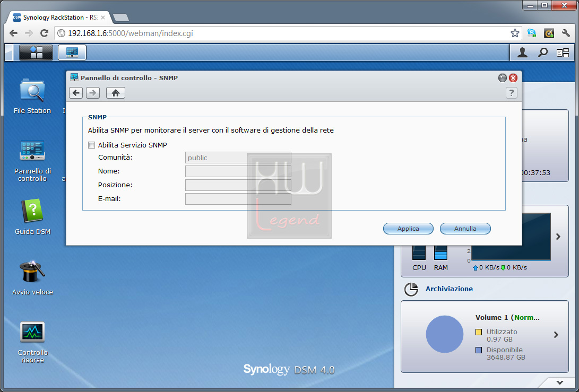Viewport: 579px width, 392px height.
Task: Click the CPU usage gauge
Action: pos(419,253)
